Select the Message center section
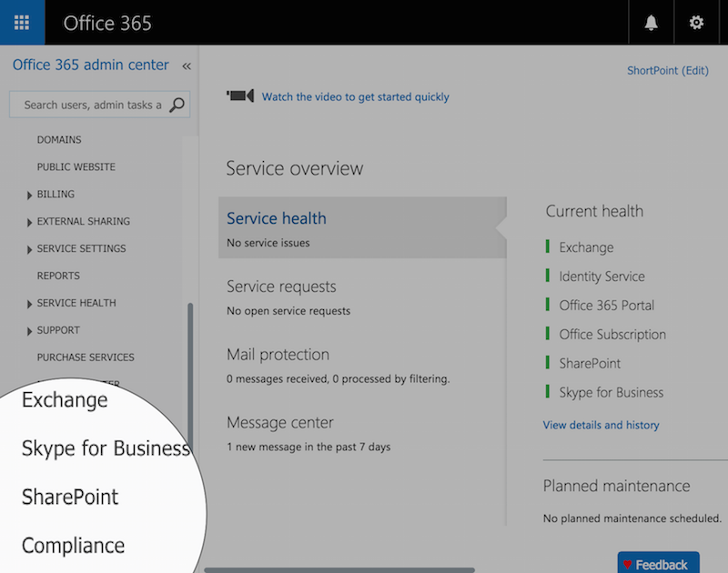Viewport: 728px width, 573px height. (x=280, y=423)
